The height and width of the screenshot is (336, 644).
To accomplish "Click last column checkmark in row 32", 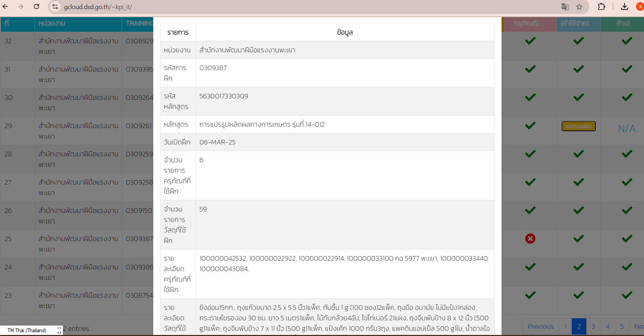I will [x=627, y=41].
